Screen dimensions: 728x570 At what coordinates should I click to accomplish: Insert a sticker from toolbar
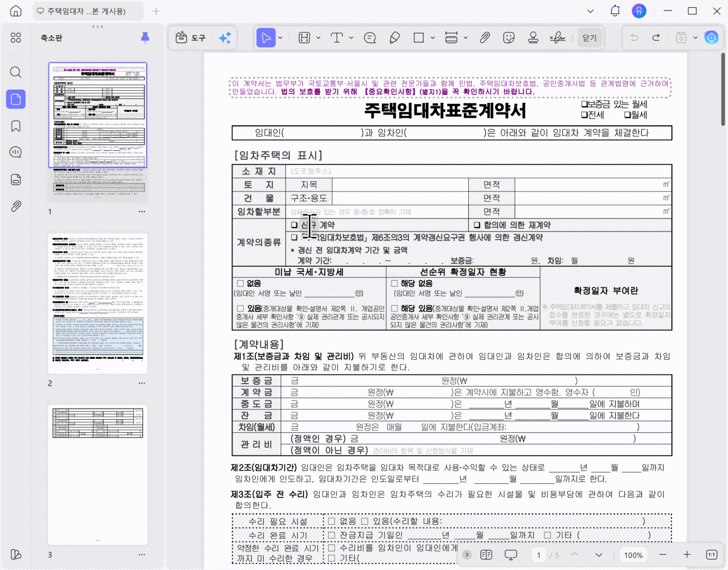pyautogui.click(x=509, y=38)
